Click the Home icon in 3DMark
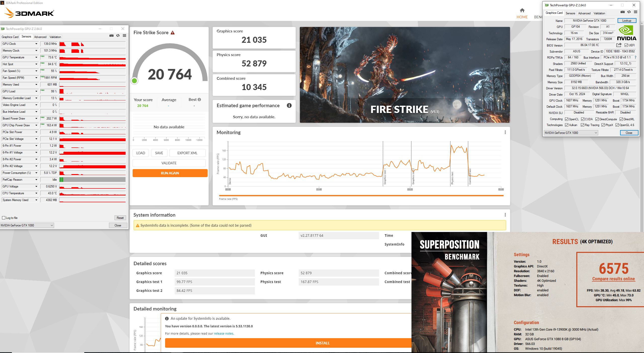The height and width of the screenshot is (353, 644). coord(522,10)
